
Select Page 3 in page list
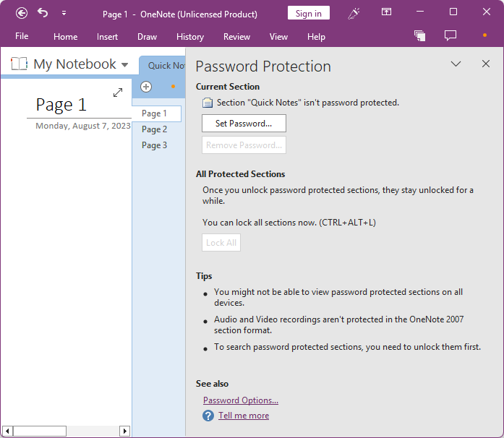[x=154, y=145]
